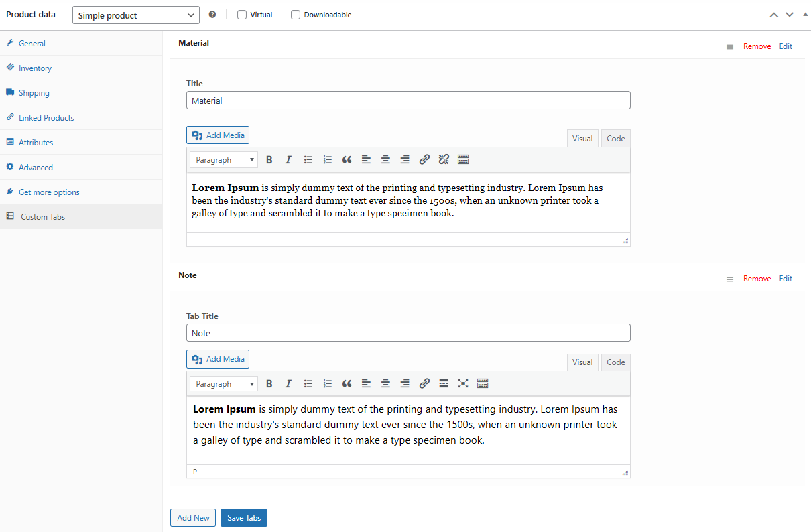Insert Read More tag in Note editor
The image size is (811, 532).
[x=444, y=384]
